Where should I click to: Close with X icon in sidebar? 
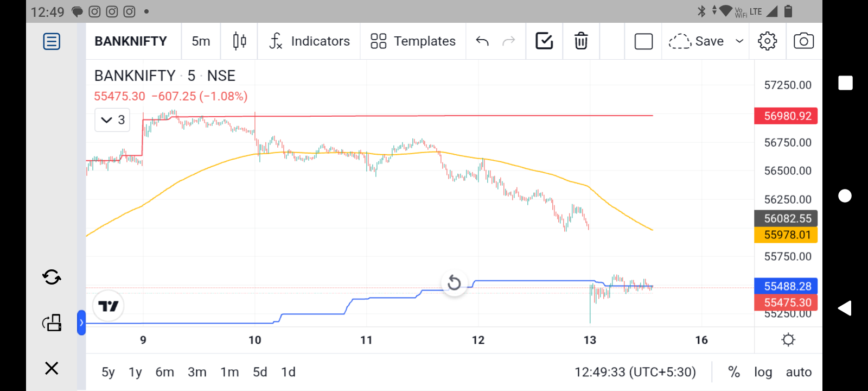pos(52,368)
